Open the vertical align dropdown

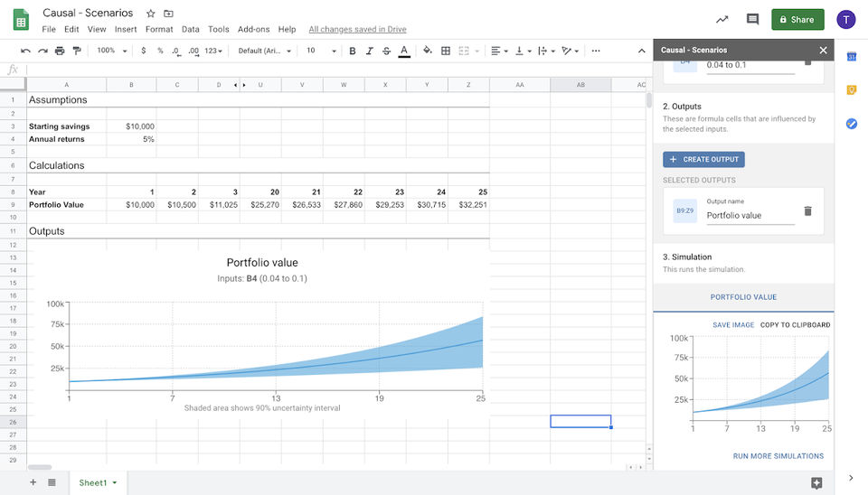click(524, 51)
